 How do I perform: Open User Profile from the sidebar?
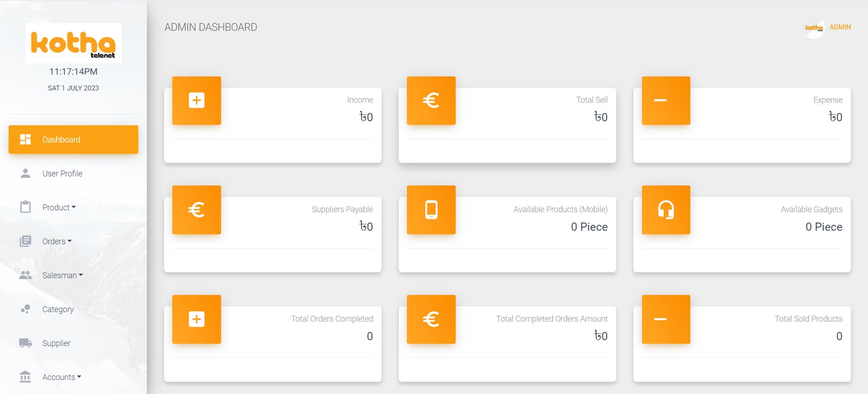62,174
